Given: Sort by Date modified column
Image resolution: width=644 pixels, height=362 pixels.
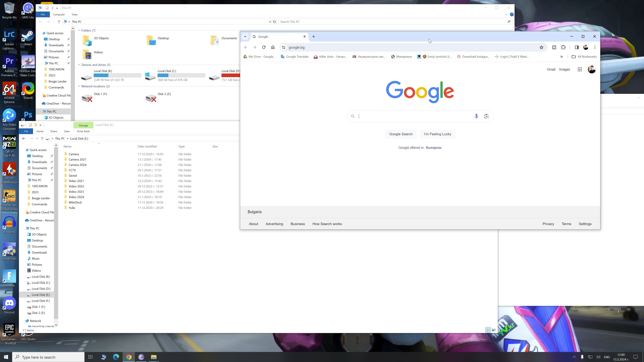Looking at the screenshot, I should [147, 146].
